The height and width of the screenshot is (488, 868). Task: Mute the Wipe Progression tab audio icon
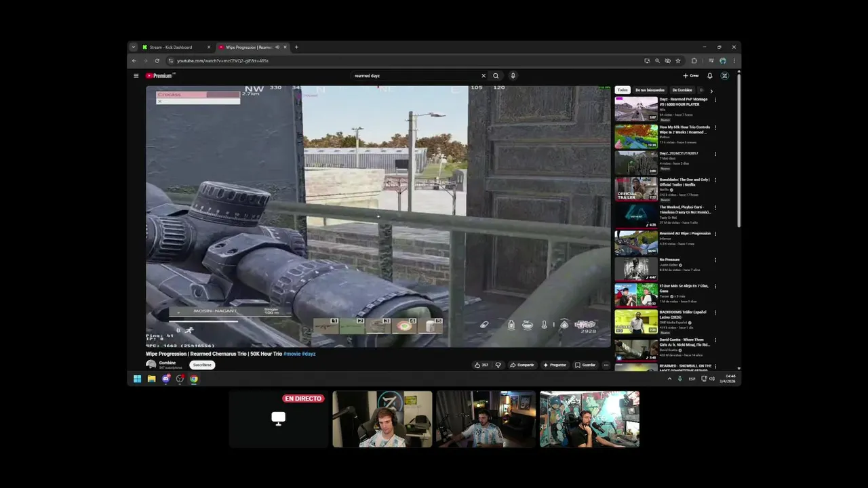click(x=277, y=47)
